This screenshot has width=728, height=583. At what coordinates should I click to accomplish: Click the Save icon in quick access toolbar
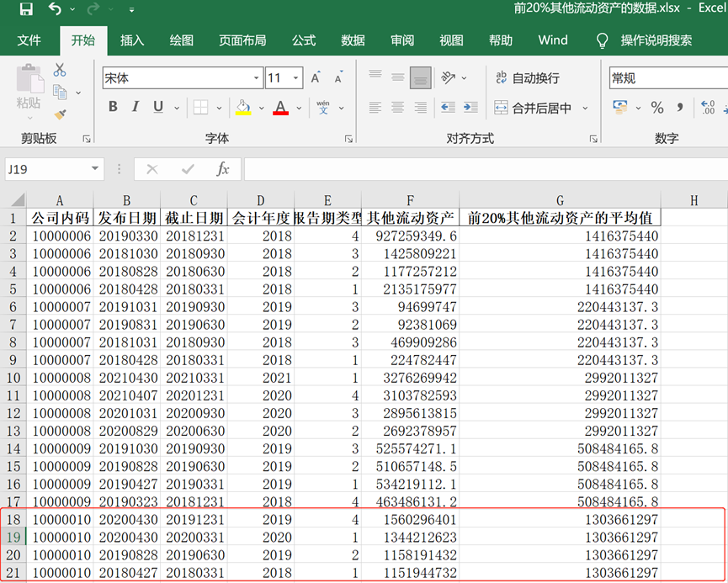25,9
